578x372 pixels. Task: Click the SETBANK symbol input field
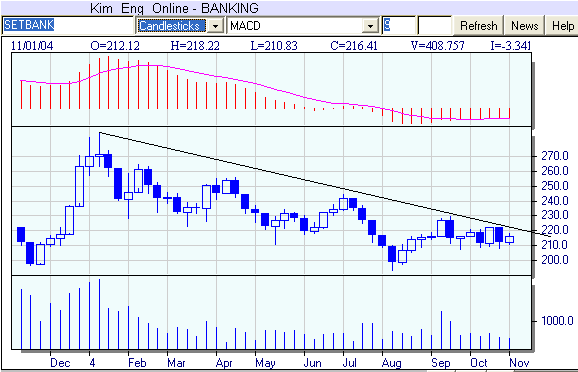coord(68,25)
